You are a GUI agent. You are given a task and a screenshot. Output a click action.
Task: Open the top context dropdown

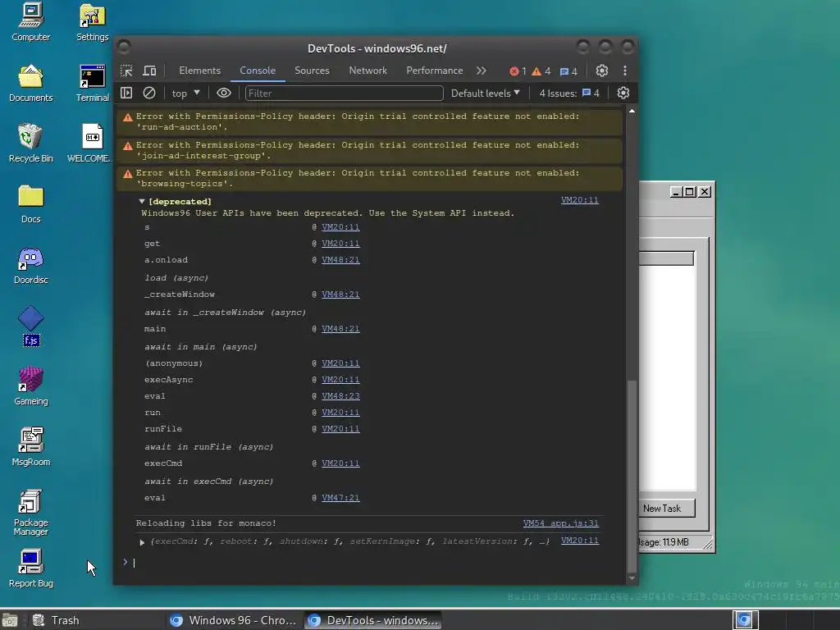coord(185,94)
